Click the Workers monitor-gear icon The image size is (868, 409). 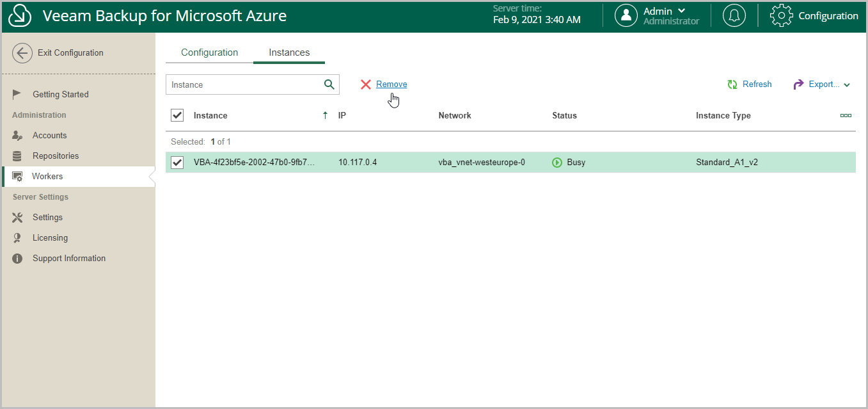coord(18,177)
